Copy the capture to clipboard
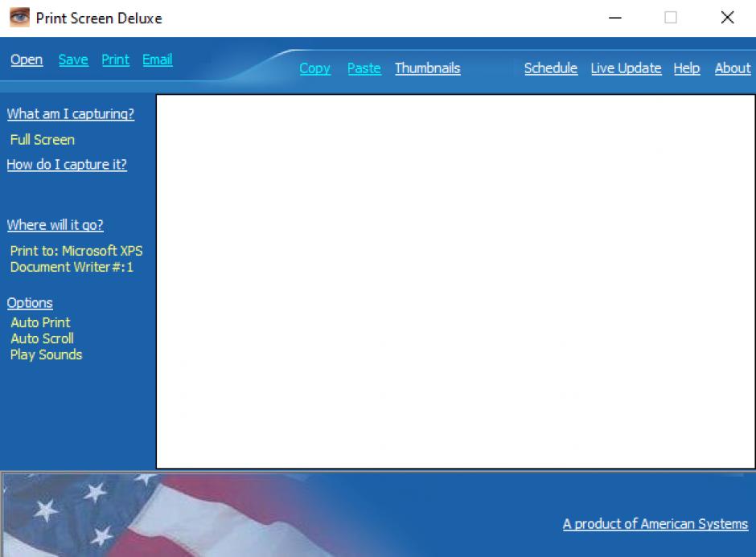Viewport: 756px width, 557px height. click(314, 68)
